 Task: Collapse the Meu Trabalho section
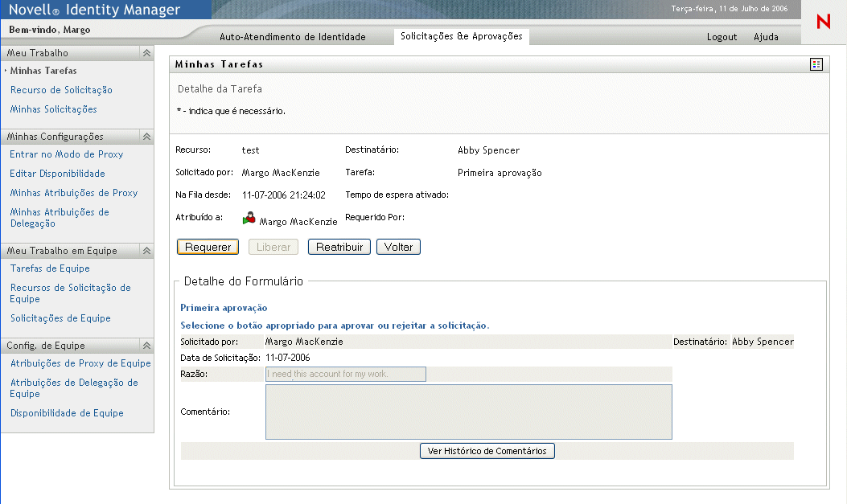click(x=146, y=53)
